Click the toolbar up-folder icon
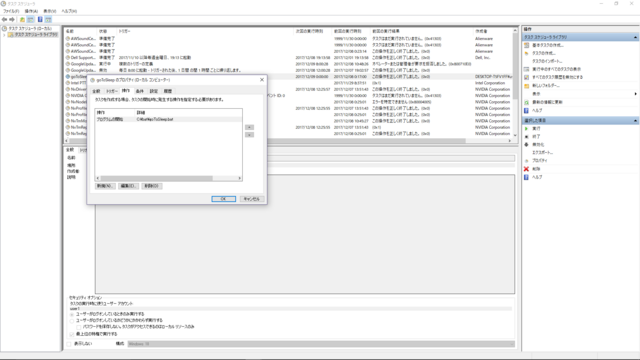Image resolution: width=640 pixels, height=360 pixels. point(22,20)
